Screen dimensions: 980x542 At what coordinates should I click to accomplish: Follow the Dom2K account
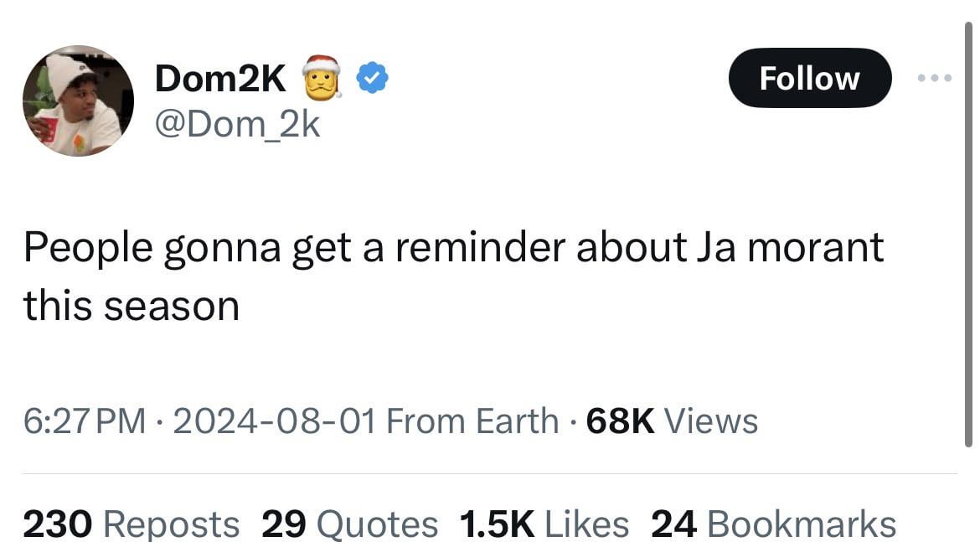[808, 78]
